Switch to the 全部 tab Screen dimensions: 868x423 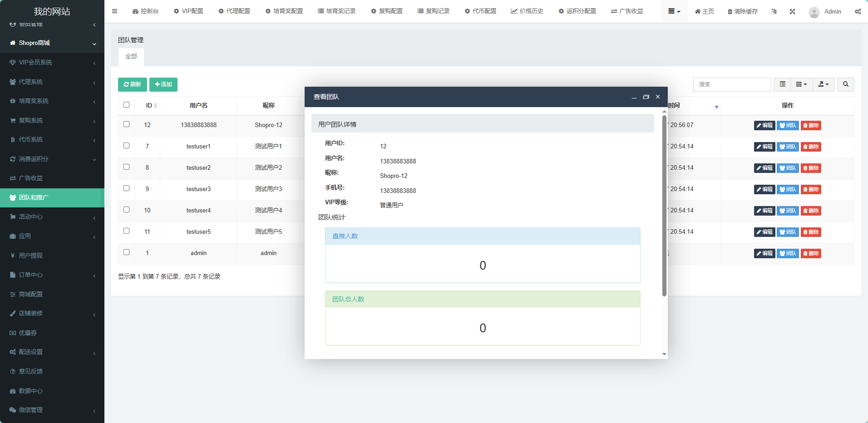(x=131, y=56)
